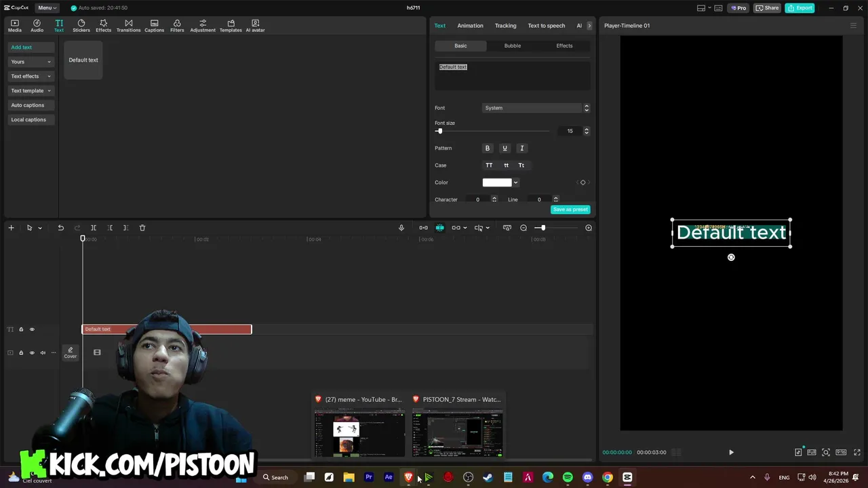The height and width of the screenshot is (488, 868).
Task: Select the Basic sub-tab
Action: coord(460,45)
